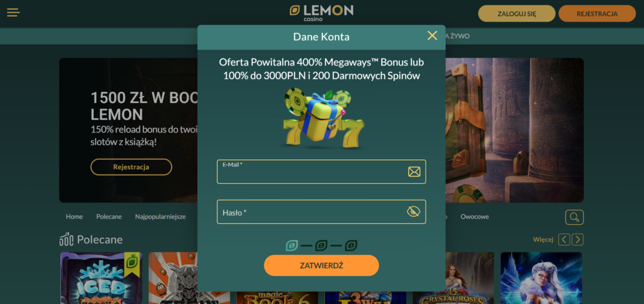Toggle password visibility eye icon
Screen dimensions: 644x304
[x=413, y=211]
